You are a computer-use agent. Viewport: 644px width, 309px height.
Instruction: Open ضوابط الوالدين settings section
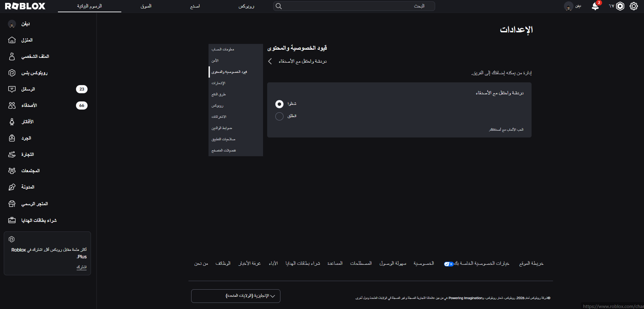click(x=236, y=128)
